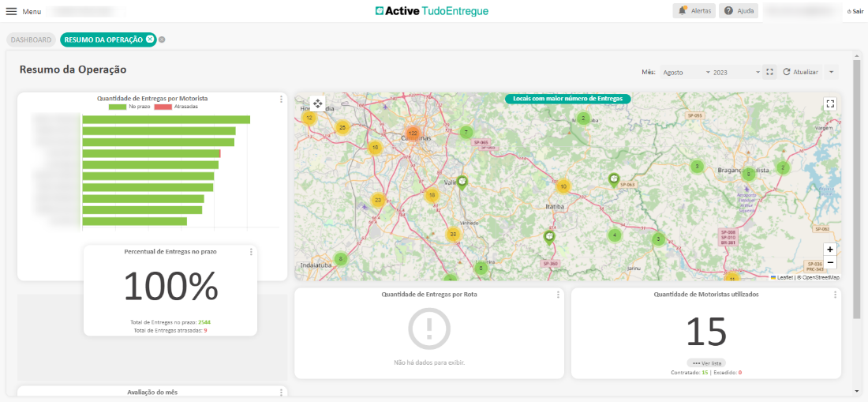The height and width of the screenshot is (402, 868).
Task: Close all tabs with gray X icon
Action: (162, 39)
